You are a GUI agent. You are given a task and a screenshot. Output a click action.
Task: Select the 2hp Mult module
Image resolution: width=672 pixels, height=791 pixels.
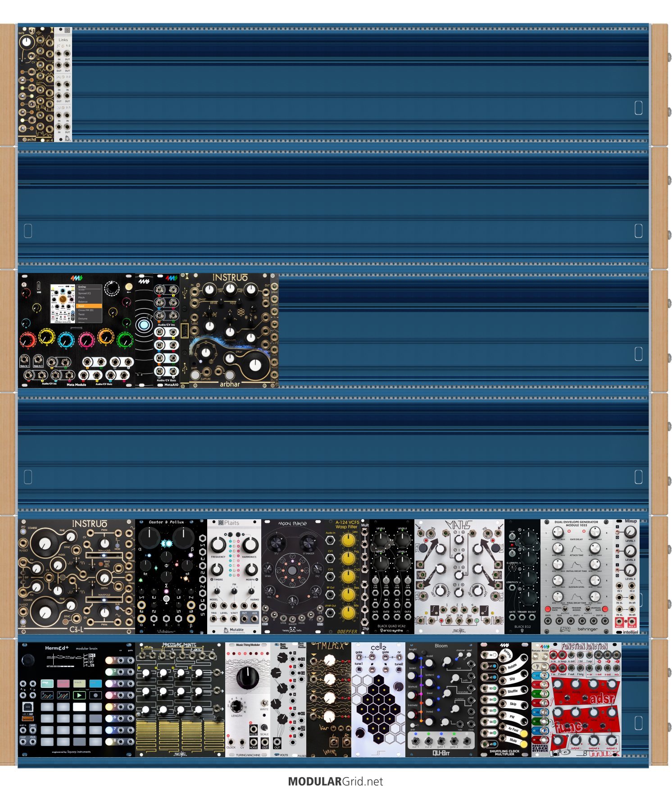pyautogui.click(x=365, y=576)
